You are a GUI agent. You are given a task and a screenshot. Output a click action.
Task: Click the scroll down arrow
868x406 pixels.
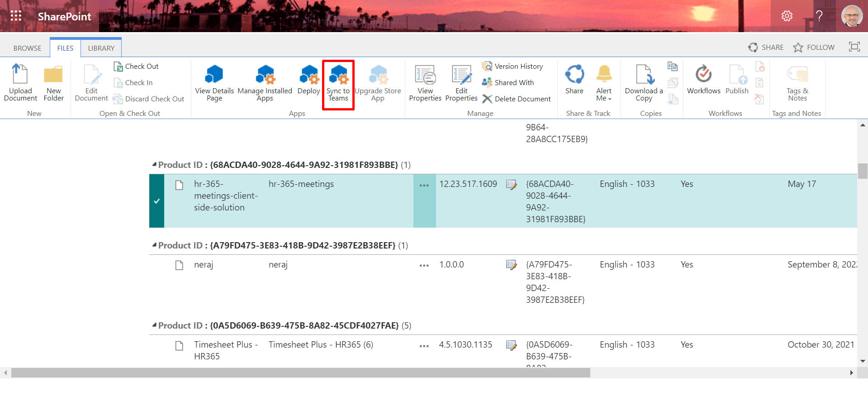[x=863, y=361]
